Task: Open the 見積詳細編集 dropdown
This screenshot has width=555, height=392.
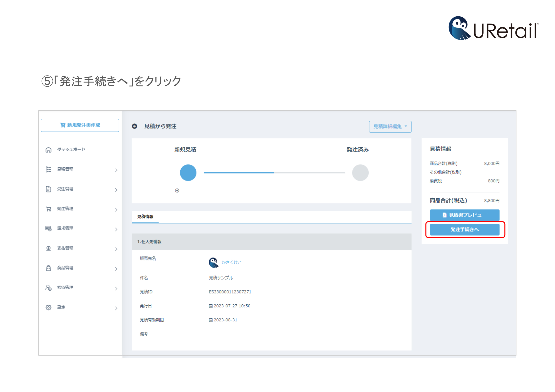Action: [x=390, y=127]
